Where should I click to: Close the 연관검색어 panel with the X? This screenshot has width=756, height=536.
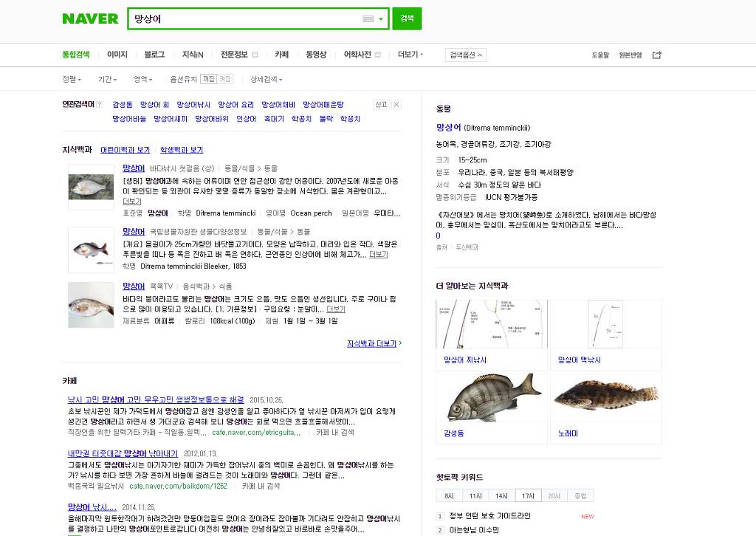pos(396,104)
